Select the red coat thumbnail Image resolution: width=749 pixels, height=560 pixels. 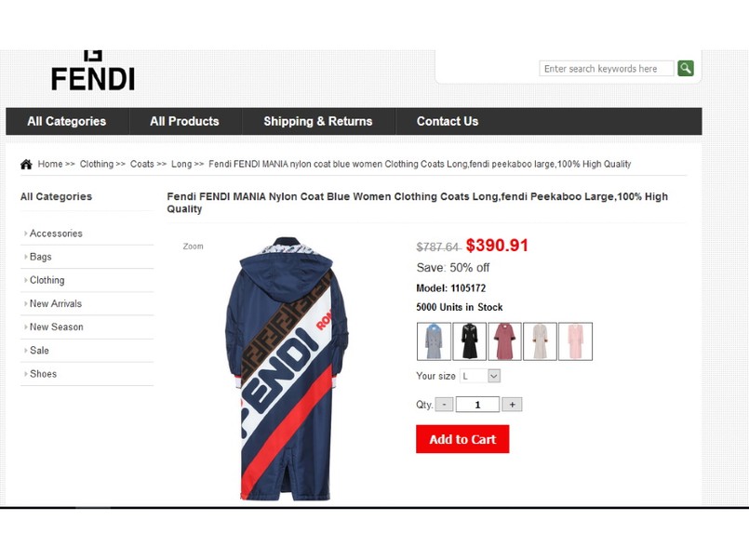(504, 341)
